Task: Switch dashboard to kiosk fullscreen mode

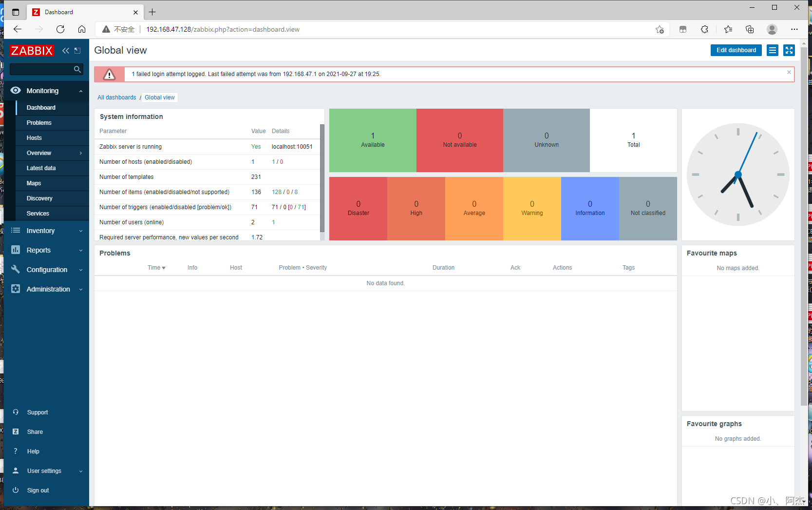Action: pyautogui.click(x=789, y=50)
